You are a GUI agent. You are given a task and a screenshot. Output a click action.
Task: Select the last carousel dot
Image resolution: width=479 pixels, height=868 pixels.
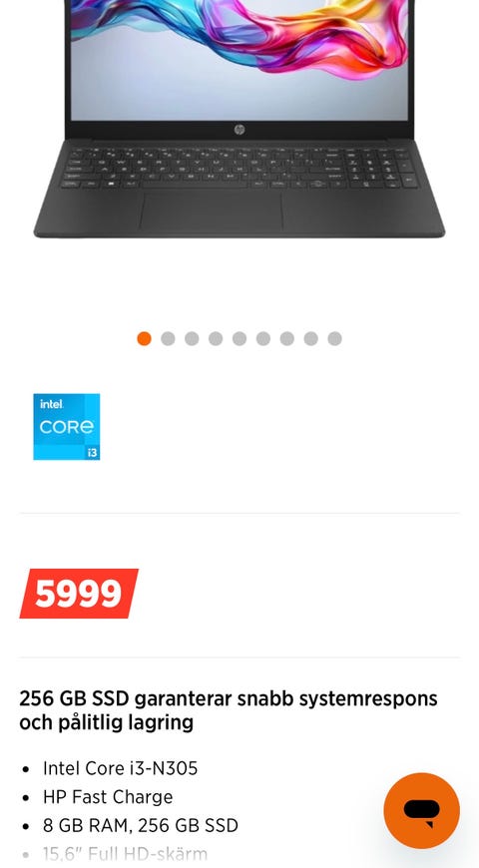tap(334, 339)
